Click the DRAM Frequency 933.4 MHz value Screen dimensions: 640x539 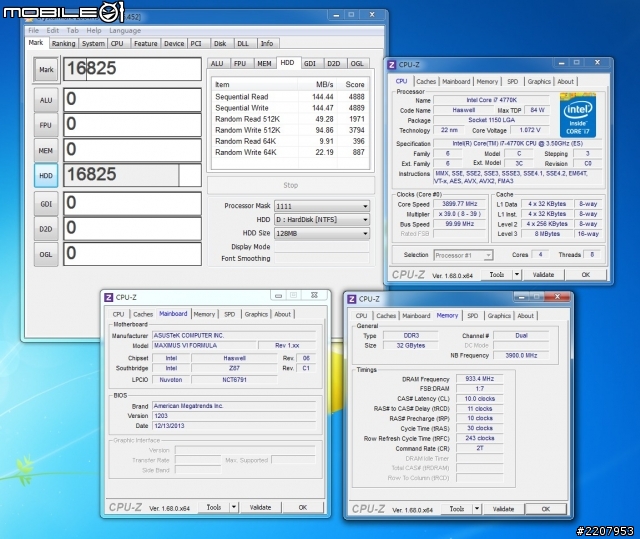(x=480, y=379)
